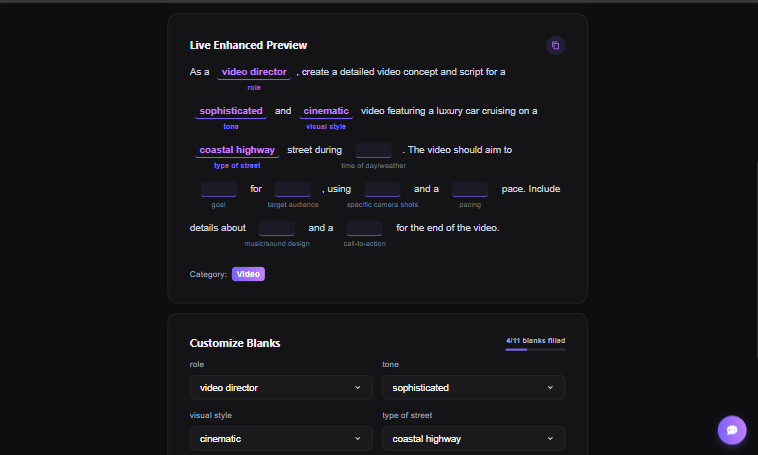Click the Customize Blanks heading
Image resolution: width=758 pixels, height=455 pixels.
235,343
